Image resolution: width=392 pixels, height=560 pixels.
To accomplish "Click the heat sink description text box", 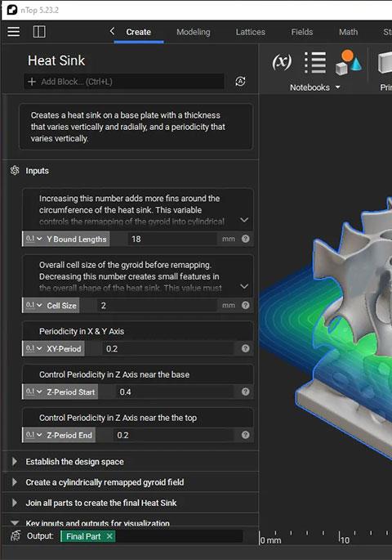I will point(136,127).
